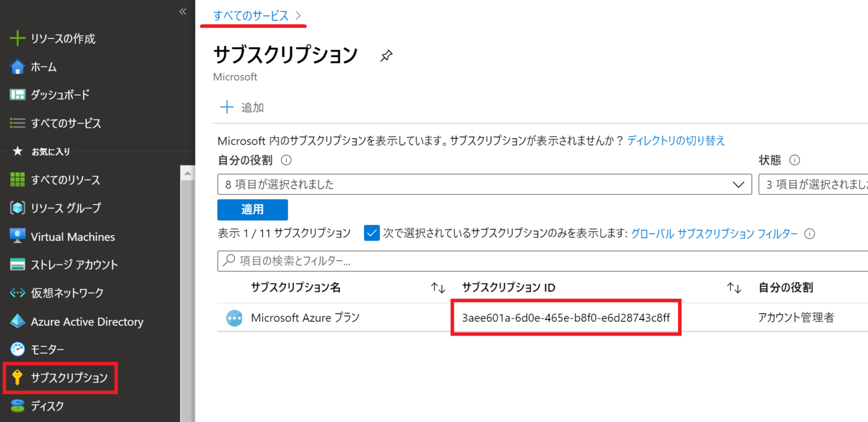Click the star icon beside お気に入り
The height and width of the screenshot is (422, 868).
[18, 151]
